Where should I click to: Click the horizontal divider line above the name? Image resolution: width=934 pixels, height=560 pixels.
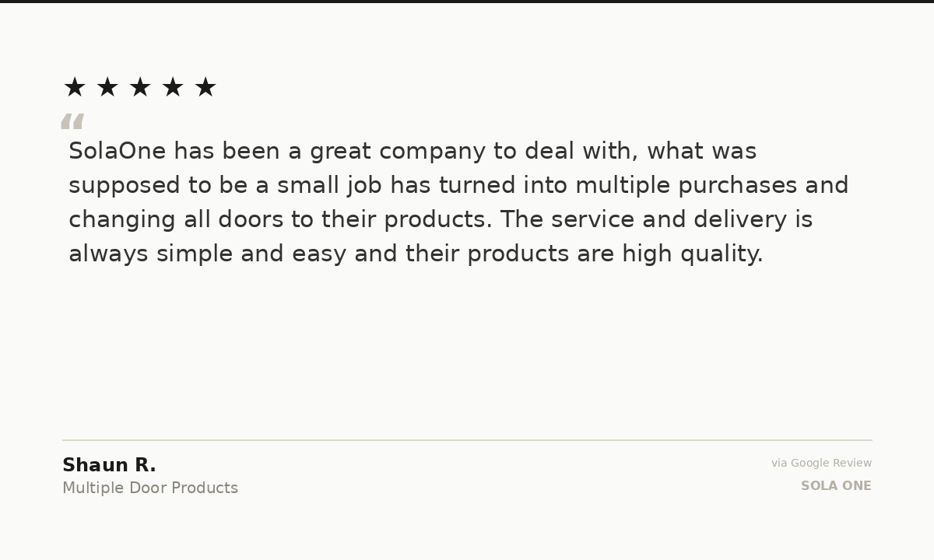467,440
